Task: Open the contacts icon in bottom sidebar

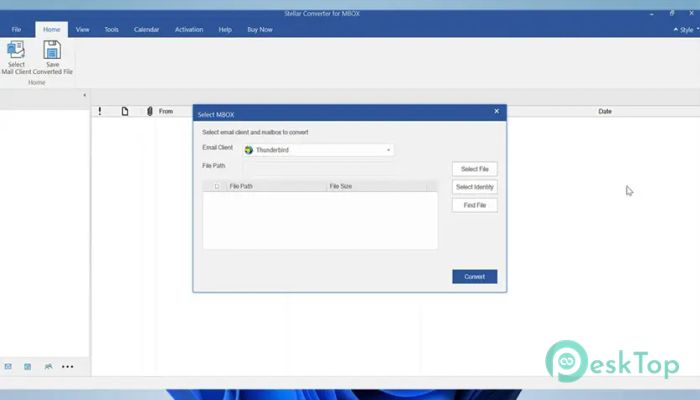Action: point(48,367)
